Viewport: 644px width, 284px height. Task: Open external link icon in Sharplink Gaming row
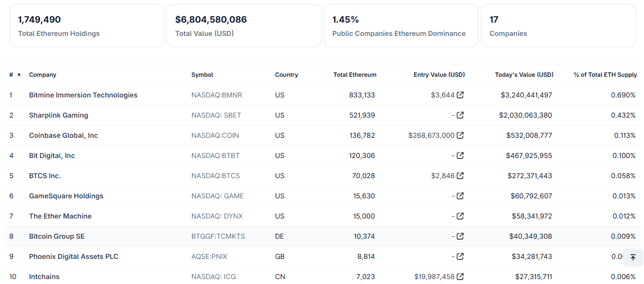(460, 115)
